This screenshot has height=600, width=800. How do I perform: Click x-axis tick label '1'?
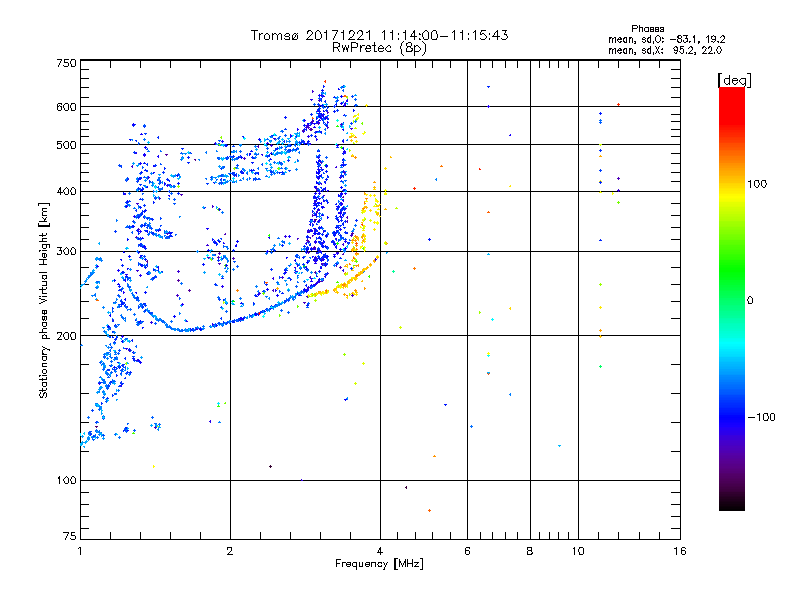[80, 551]
